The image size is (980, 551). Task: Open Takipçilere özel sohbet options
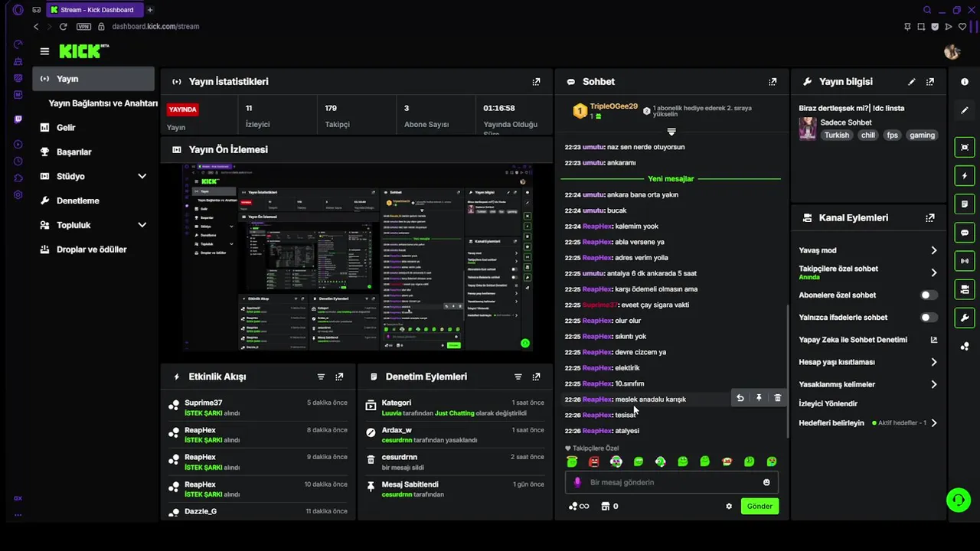[x=867, y=272]
